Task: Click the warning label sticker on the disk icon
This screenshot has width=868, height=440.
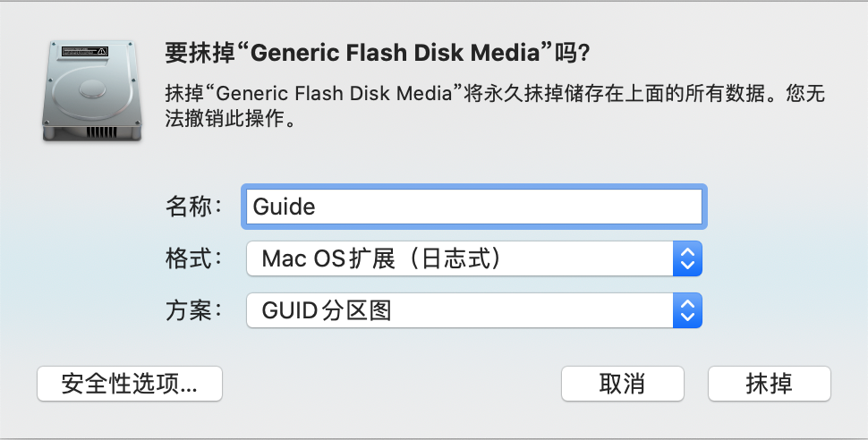Action: (x=85, y=51)
